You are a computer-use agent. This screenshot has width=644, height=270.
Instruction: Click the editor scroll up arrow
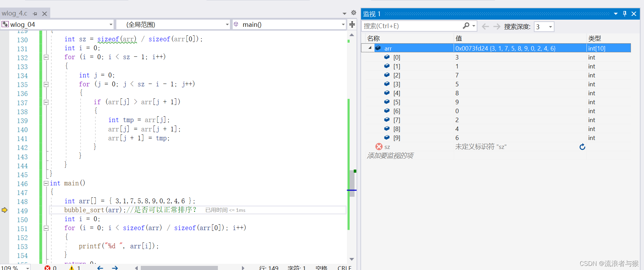(x=352, y=35)
